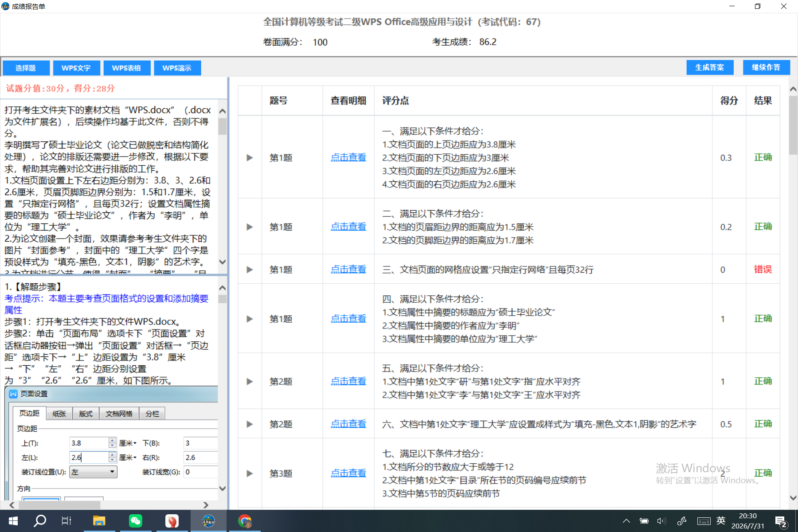This screenshot has width=798, height=532.
Task: Show hidden system tray icons
Action: (626, 521)
